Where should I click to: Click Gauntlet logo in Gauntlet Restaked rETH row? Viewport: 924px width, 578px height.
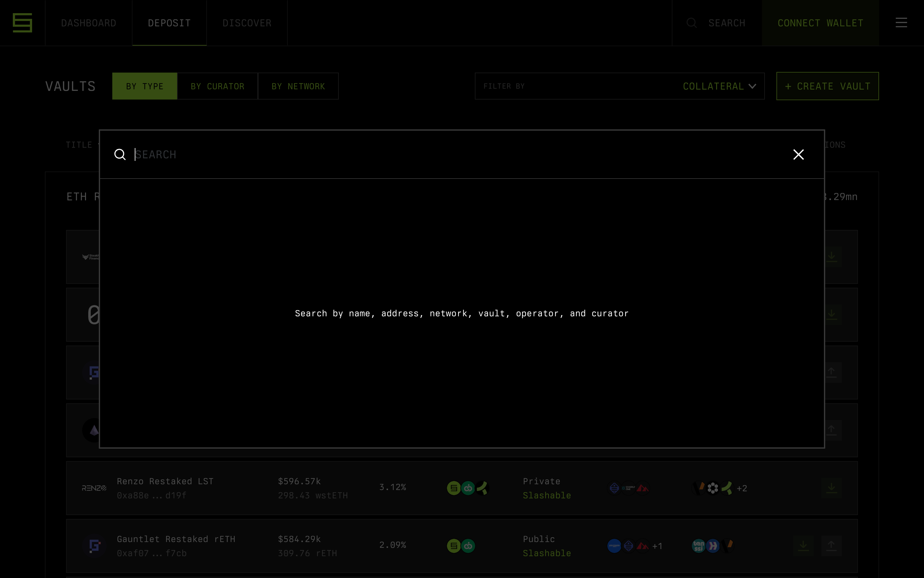(x=94, y=546)
